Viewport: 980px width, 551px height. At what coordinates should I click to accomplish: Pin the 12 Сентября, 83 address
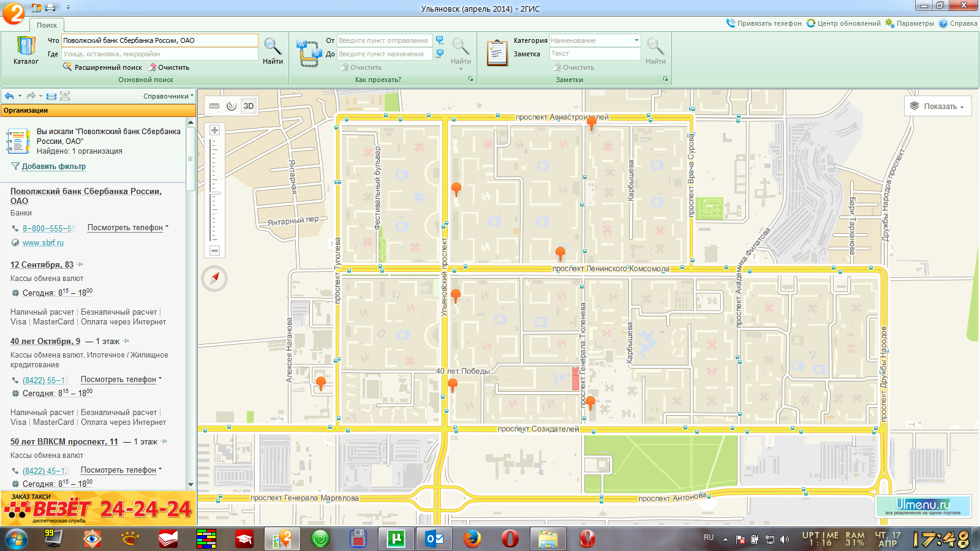[x=80, y=265]
